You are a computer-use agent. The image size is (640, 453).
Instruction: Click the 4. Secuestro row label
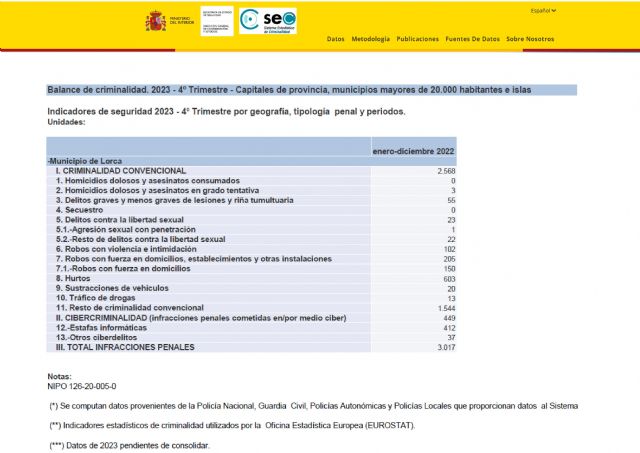(x=86, y=210)
